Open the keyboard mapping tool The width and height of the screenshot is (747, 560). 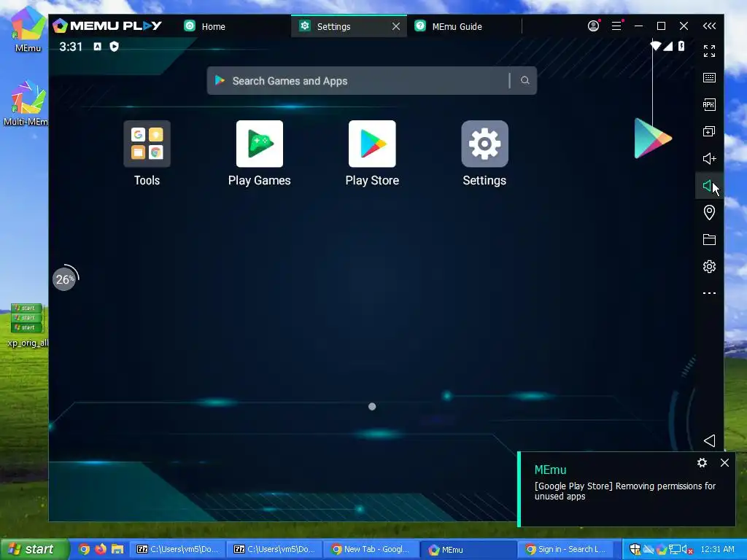pos(709,77)
